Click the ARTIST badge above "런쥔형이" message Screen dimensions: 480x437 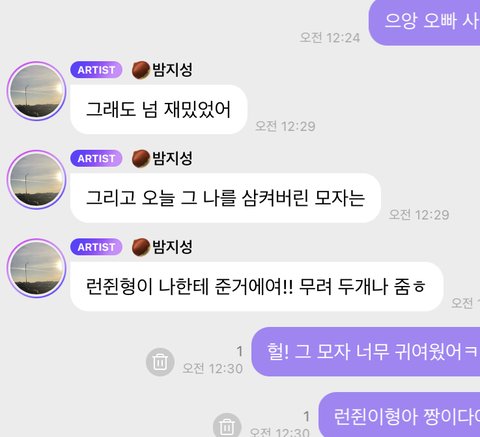(96, 247)
